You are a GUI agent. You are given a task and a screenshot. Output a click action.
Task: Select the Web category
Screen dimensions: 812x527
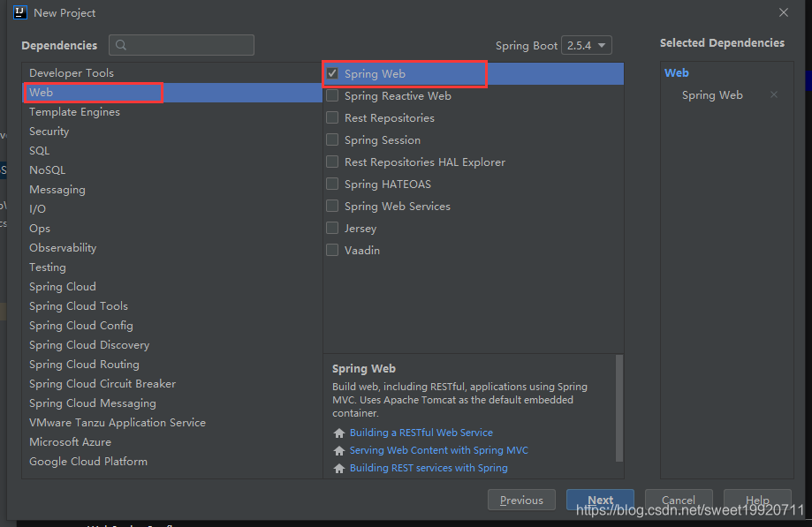click(x=172, y=93)
